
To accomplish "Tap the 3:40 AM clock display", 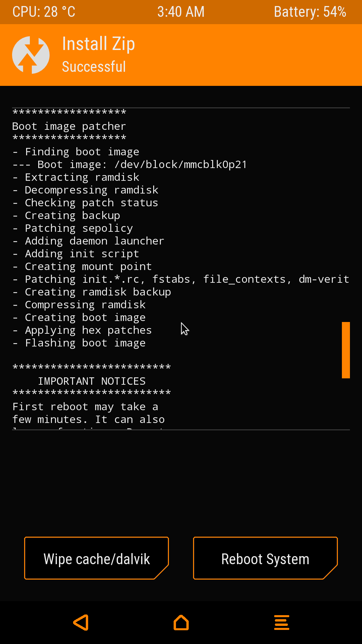I will 181,12.
